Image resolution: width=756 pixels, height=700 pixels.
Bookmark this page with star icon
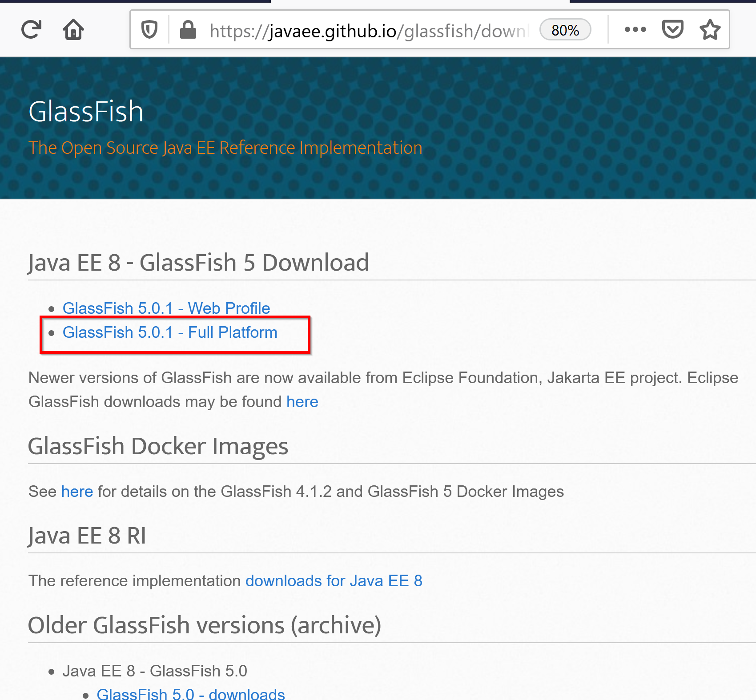(x=710, y=30)
